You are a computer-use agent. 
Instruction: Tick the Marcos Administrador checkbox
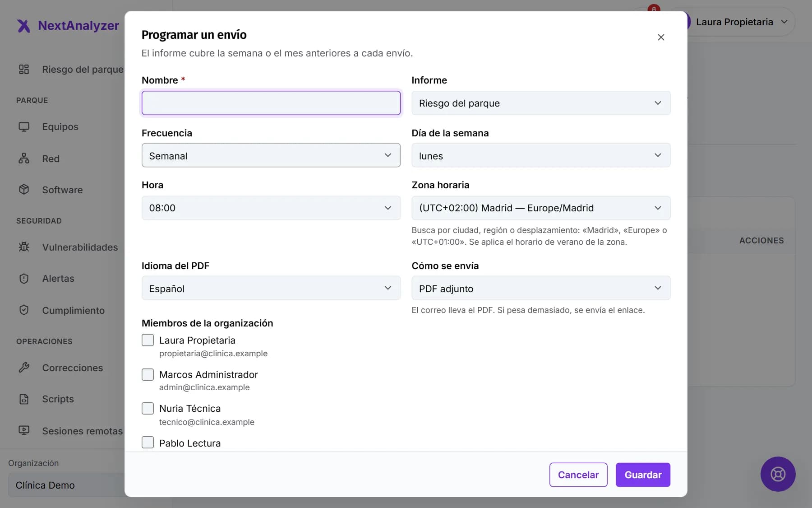coord(148,374)
